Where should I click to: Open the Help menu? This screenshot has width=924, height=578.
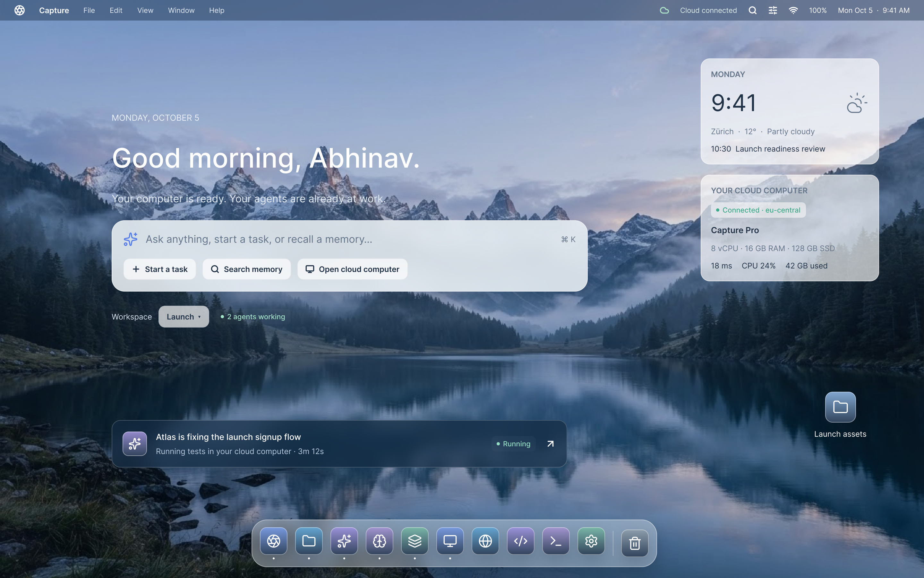pos(217,10)
